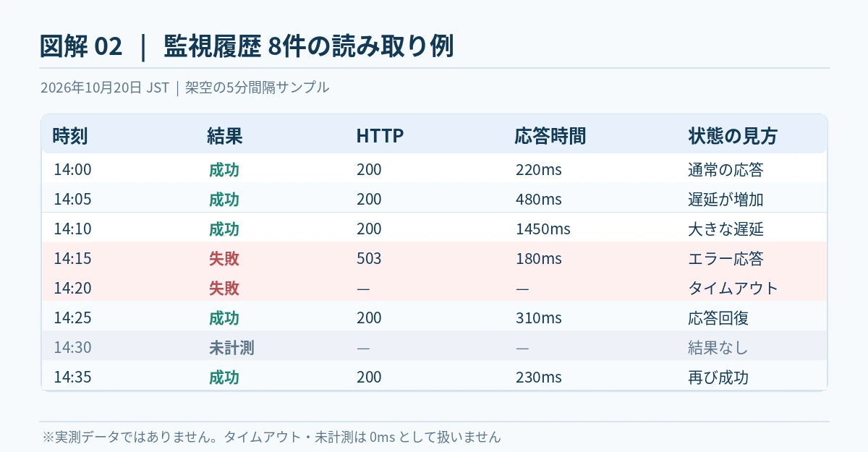Select the response-time dash in the 14:30 row
The width and height of the screenshot is (868, 452).
522,348
